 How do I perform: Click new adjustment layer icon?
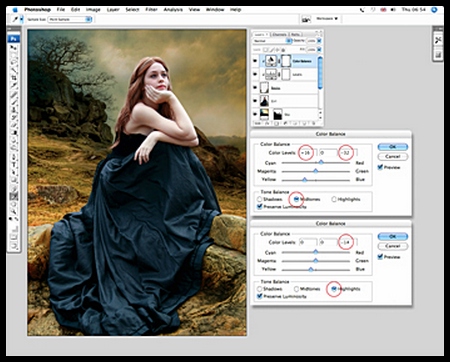coord(285,123)
